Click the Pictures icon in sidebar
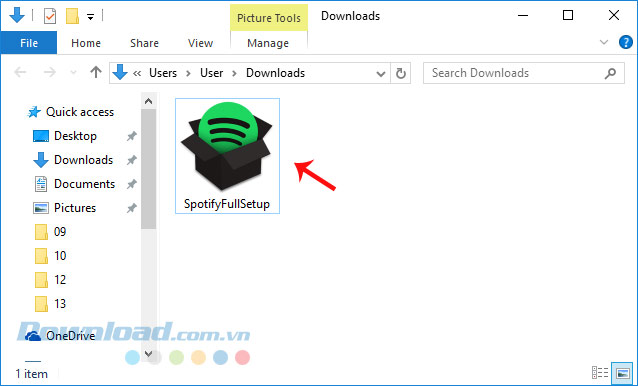Viewport: 638px width, 386px height. click(41, 208)
